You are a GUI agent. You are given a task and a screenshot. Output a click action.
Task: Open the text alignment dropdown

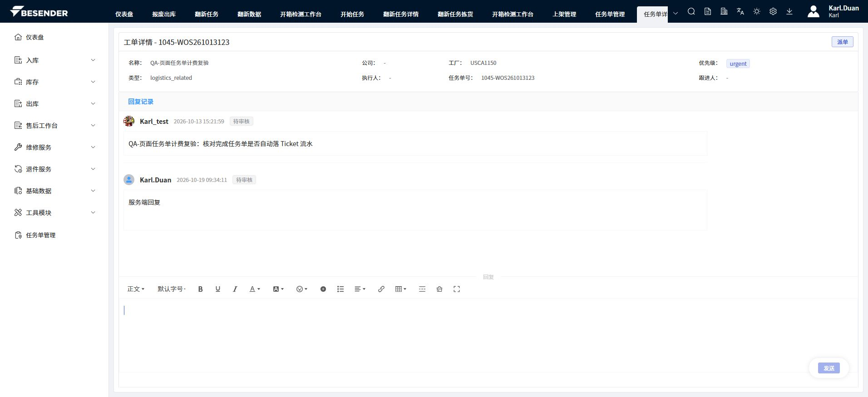pyautogui.click(x=360, y=289)
